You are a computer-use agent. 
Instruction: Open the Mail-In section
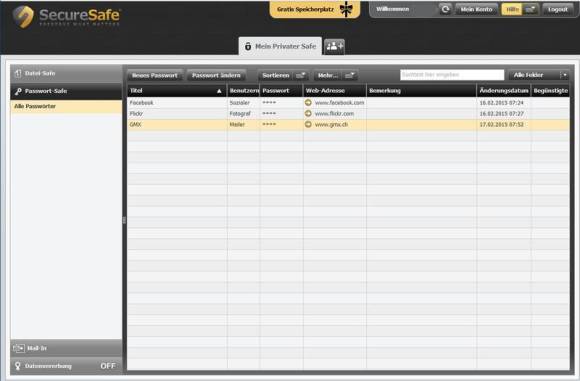point(66,348)
